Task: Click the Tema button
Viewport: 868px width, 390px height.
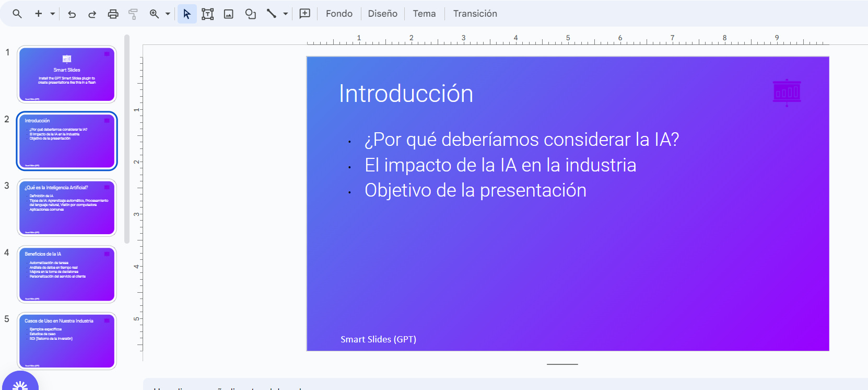Action: click(424, 14)
